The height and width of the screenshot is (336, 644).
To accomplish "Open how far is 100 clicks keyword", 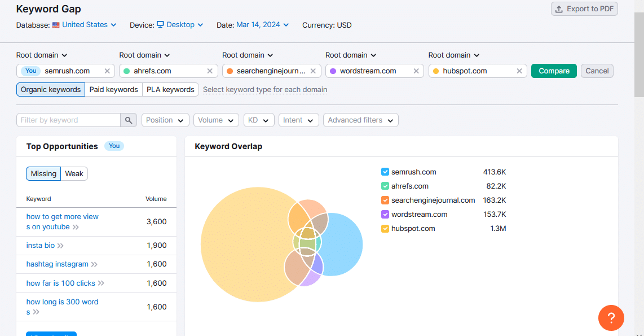I will tap(60, 283).
